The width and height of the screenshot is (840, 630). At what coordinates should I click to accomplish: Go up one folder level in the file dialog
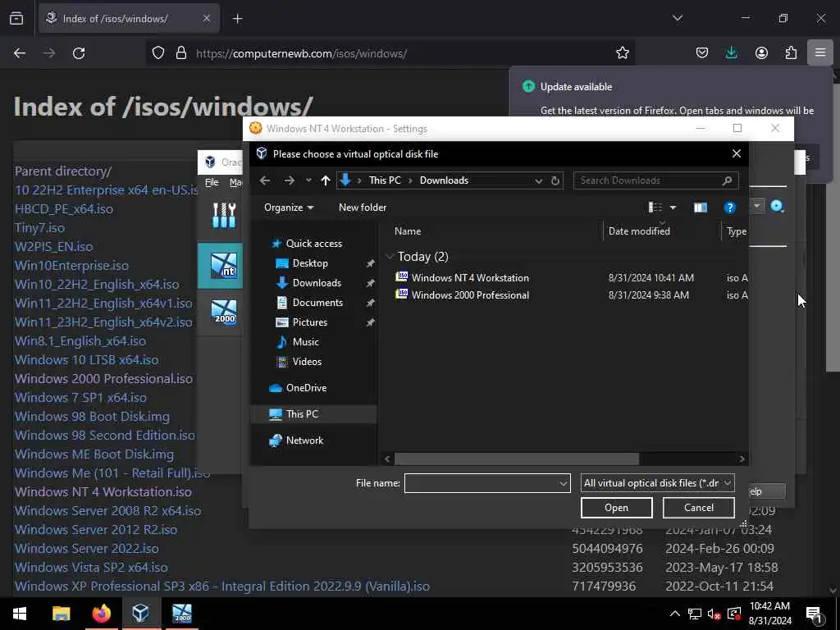[325, 180]
